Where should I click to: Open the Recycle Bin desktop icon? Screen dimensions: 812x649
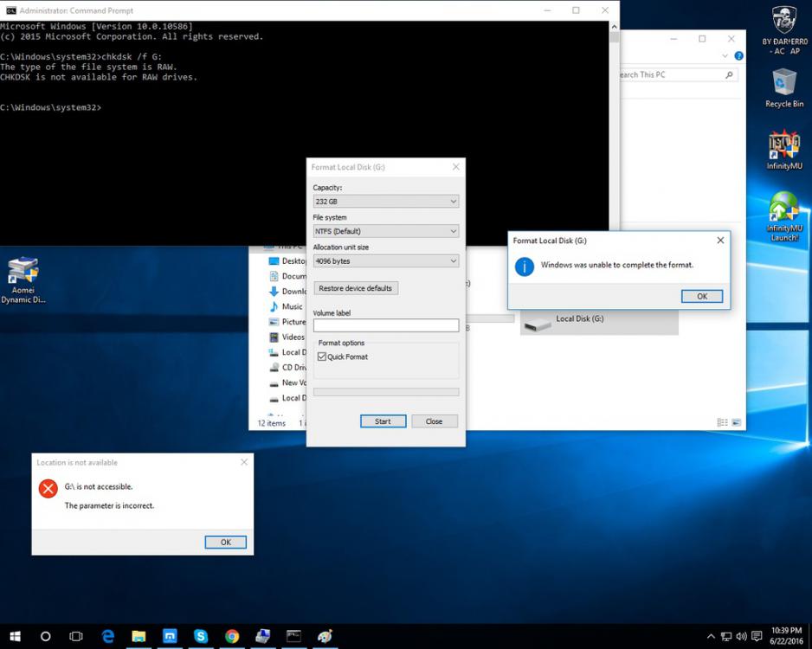click(784, 86)
